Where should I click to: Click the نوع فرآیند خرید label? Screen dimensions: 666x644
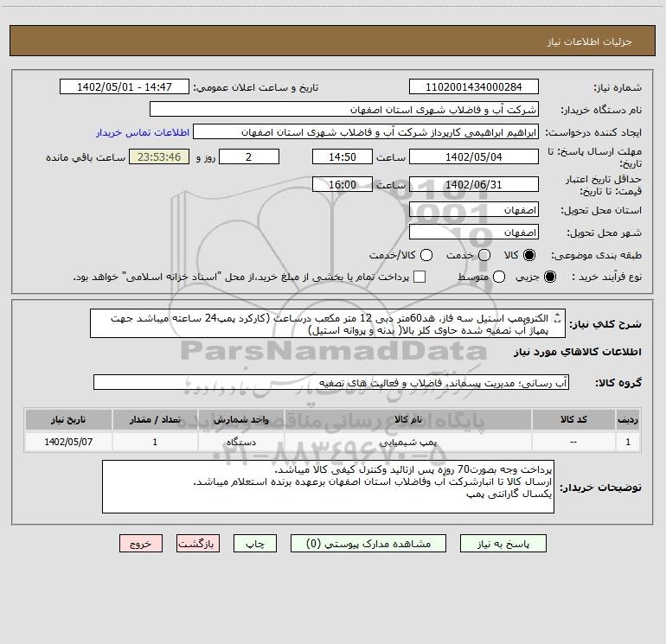pos(605,277)
